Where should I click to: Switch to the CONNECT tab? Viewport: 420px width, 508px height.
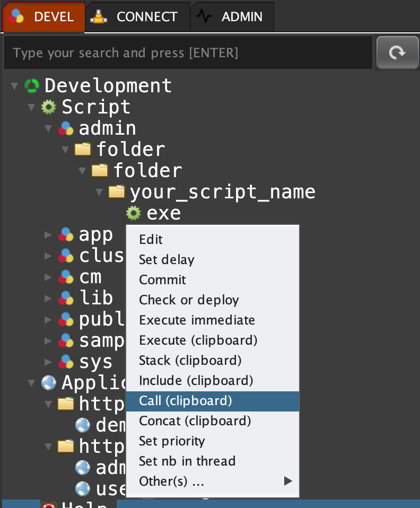coord(137,17)
